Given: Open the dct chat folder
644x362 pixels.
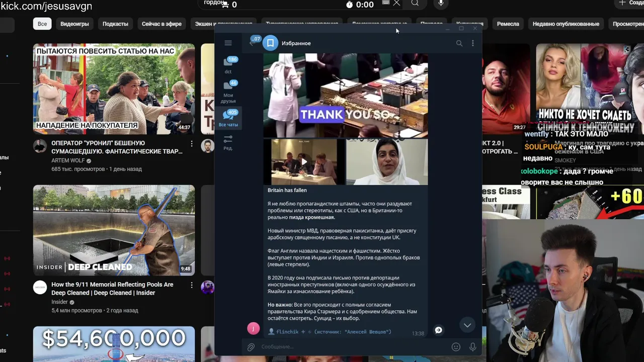Looking at the screenshot, I should pyautogui.click(x=228, y=65).
